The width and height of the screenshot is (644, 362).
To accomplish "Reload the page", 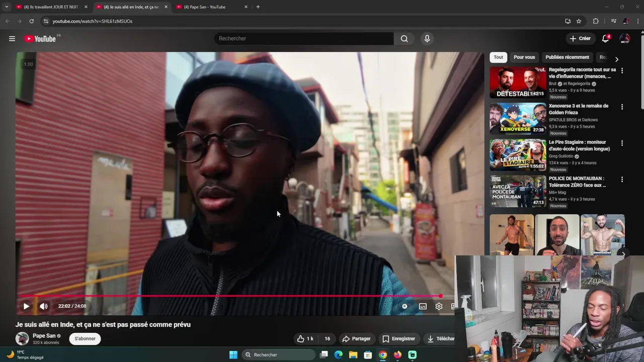I will [x=31, y=21].
